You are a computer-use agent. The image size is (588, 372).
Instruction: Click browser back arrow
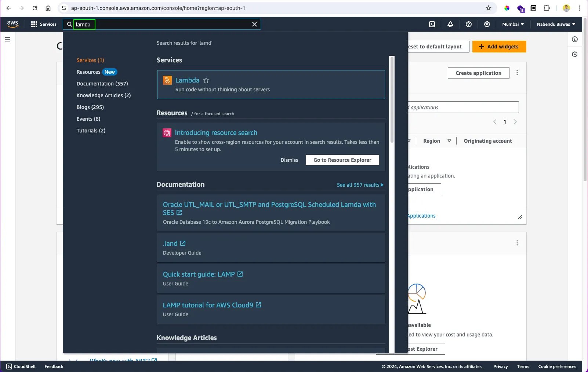[x=8, y=8]
